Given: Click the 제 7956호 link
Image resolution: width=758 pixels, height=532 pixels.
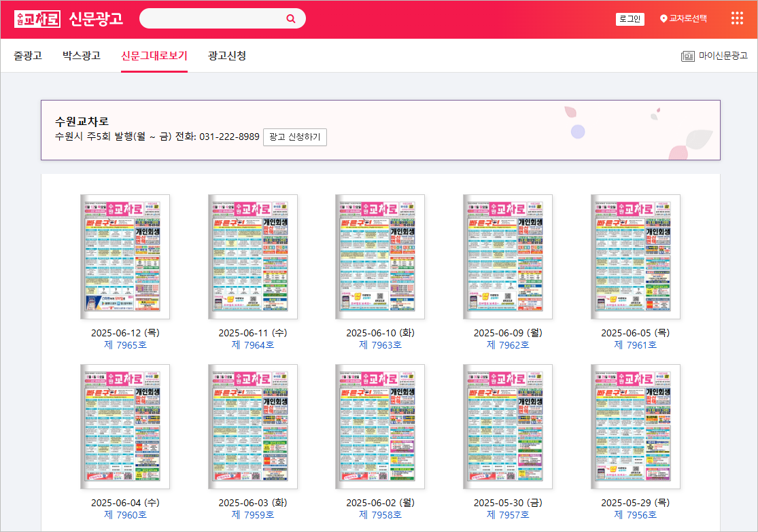Looking at the screenshot, I should click(635, 514).
